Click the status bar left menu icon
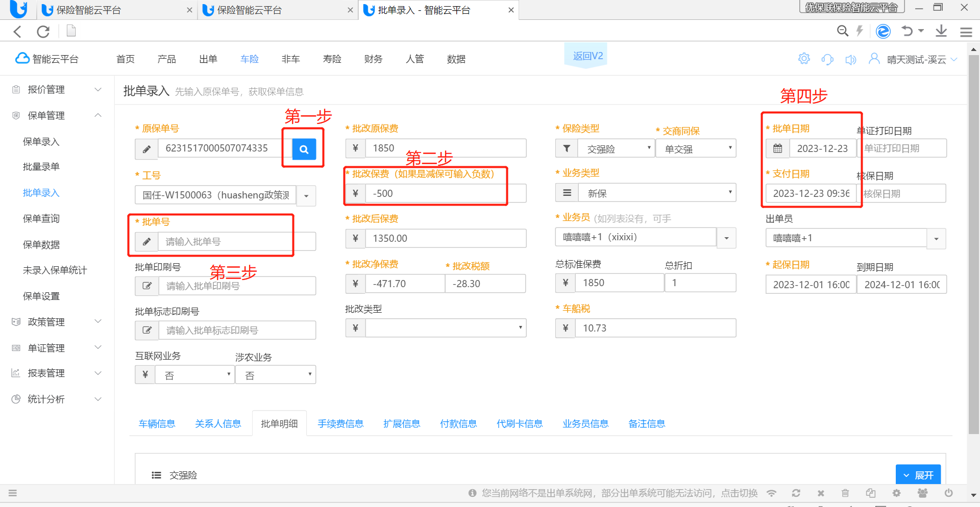This screenshot has width=980, height=507. [x=13, y=493]
